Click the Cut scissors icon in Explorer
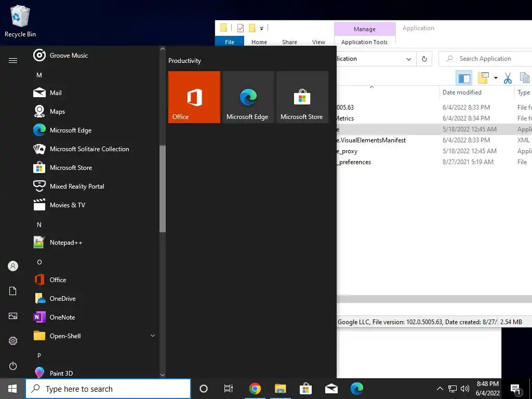532x399 pixels. [x=508, y=78]
